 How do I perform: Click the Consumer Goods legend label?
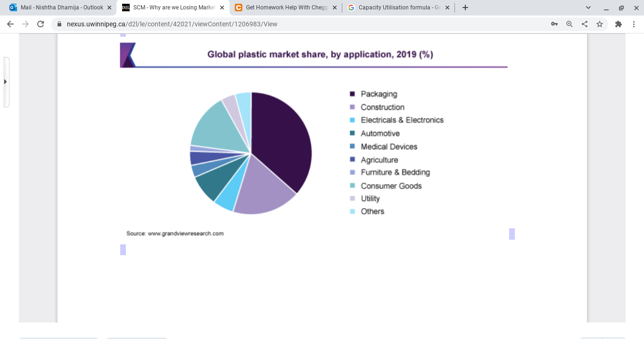[x=391, y=186]
